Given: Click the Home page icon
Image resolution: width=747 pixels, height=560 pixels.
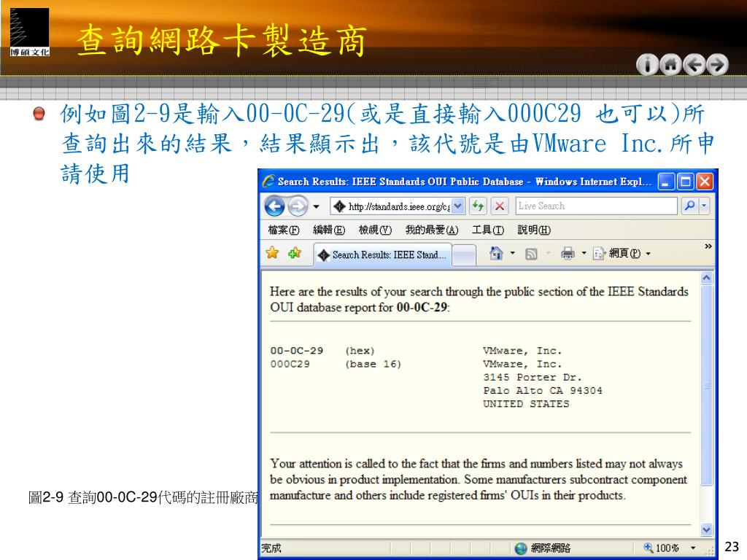Looking at the screenshot, I should 496,253.
